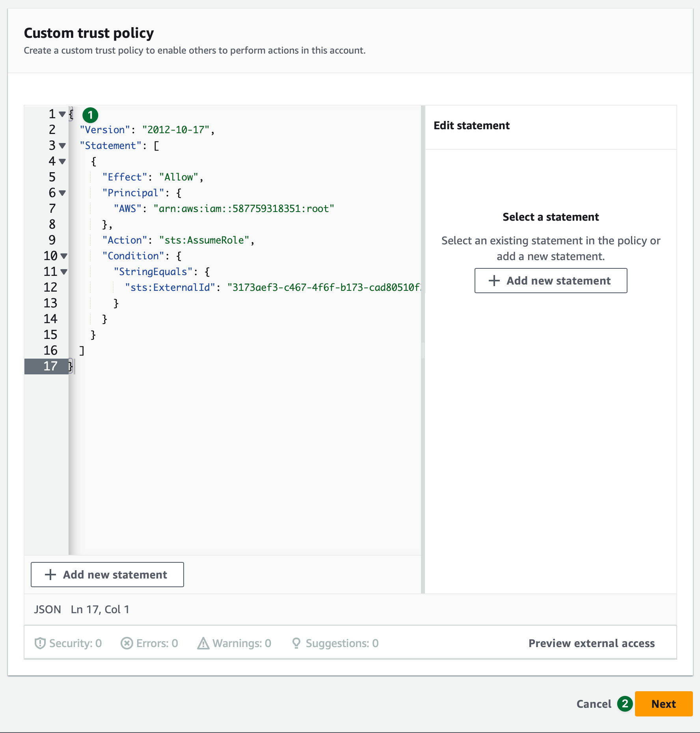Collapse statement object on line 4
700x733 pixels.
click(x=62, y=162)
